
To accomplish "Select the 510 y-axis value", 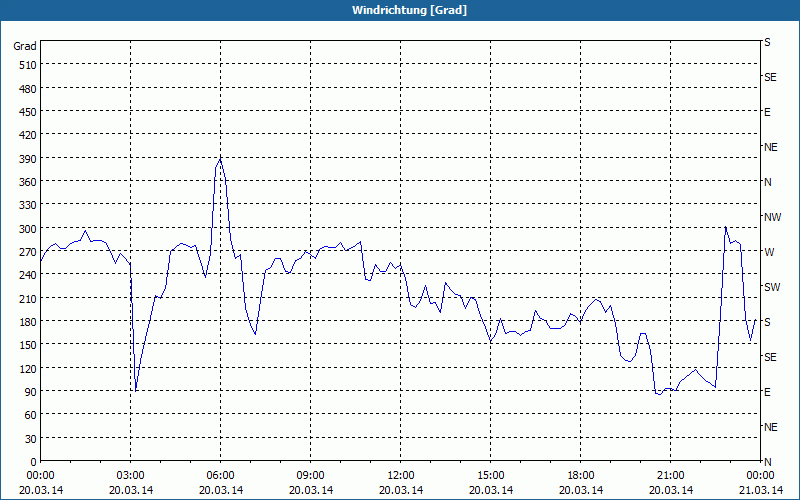I will (x=28, y=65).
